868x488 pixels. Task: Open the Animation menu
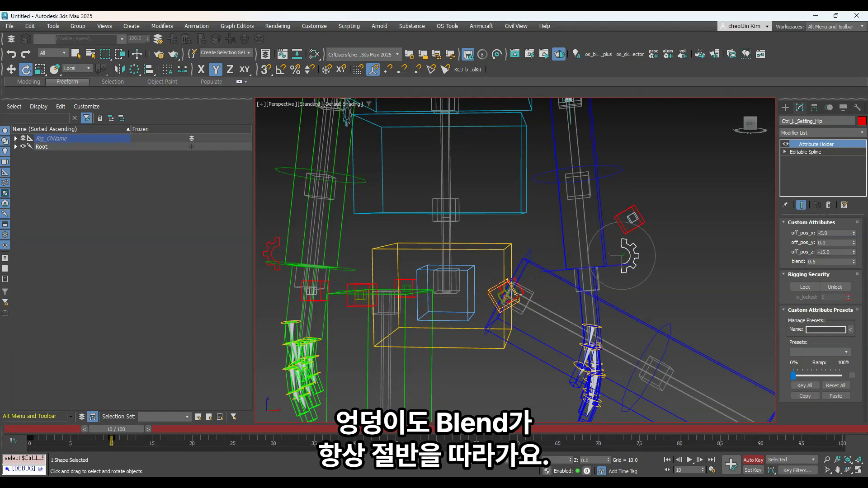[196, 26]
